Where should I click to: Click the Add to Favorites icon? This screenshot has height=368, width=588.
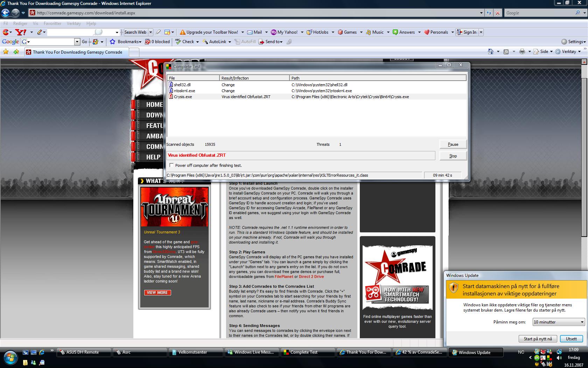coord(16,52)
